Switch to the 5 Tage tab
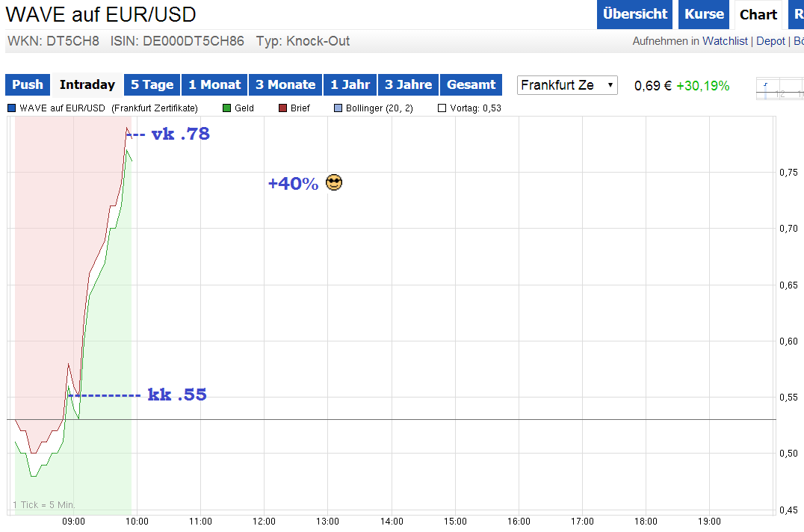This screenshot has width=804, height=532. coord(152,84)
